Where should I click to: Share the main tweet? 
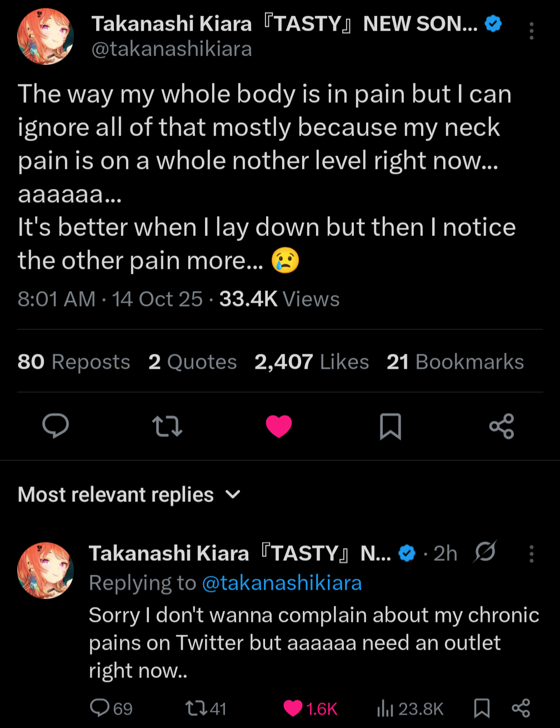point(502,426)
